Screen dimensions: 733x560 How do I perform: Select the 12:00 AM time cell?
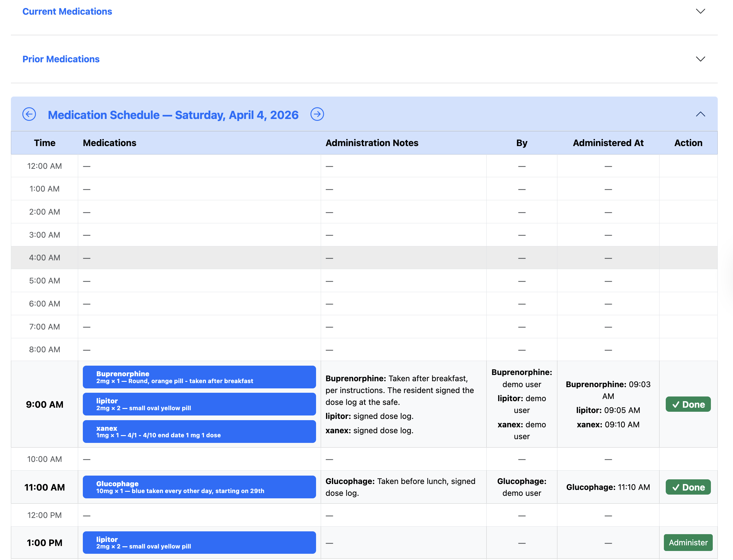45,166
